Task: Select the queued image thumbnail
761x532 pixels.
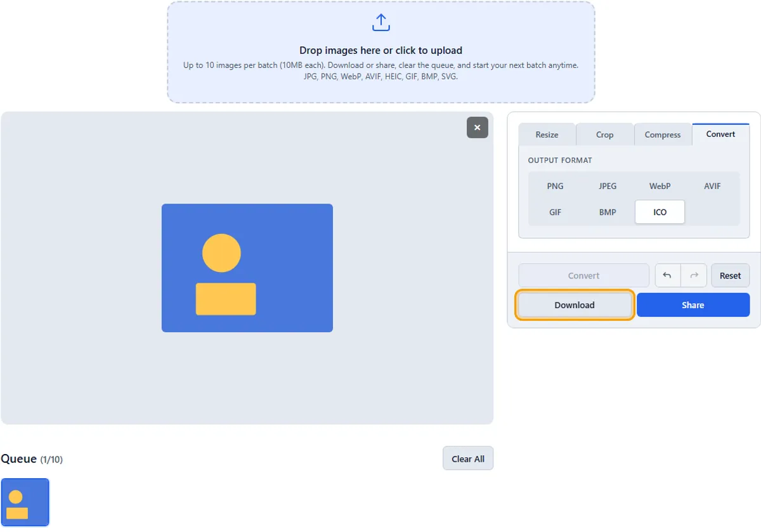Action: tap(25, 502)
